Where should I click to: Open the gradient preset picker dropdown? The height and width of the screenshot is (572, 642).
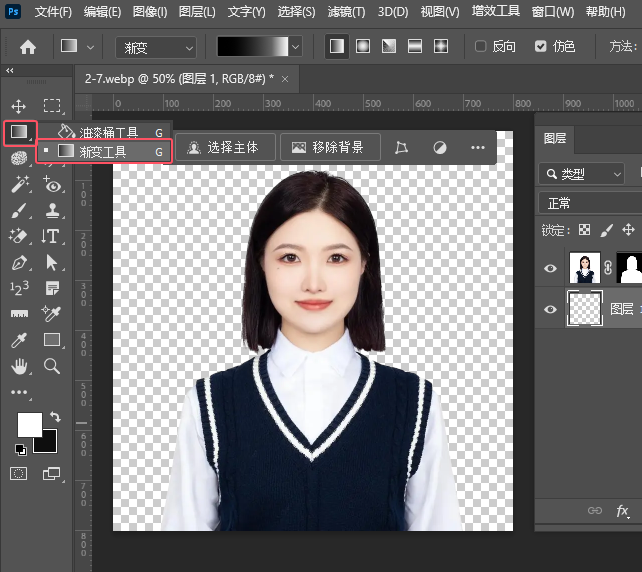coord(295,47)
